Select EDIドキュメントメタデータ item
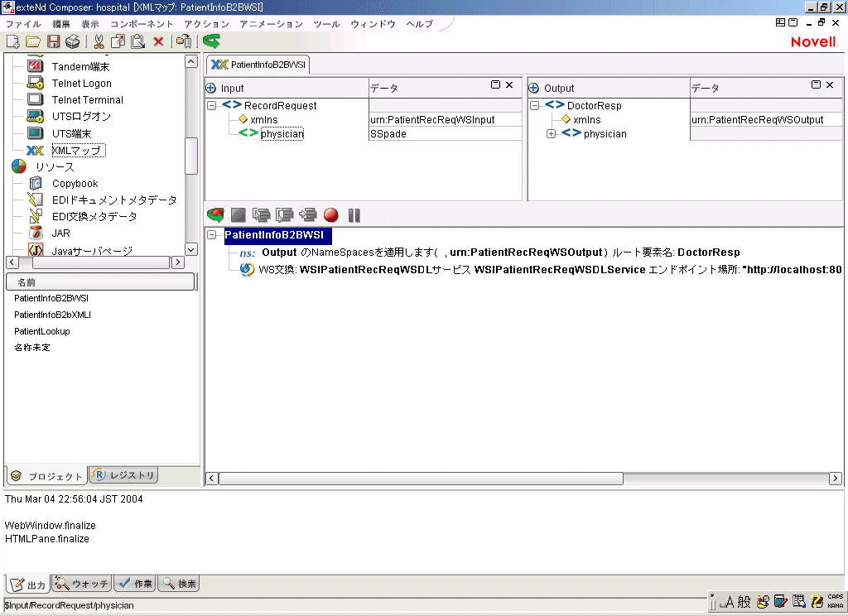 click(x=114, y=200)
